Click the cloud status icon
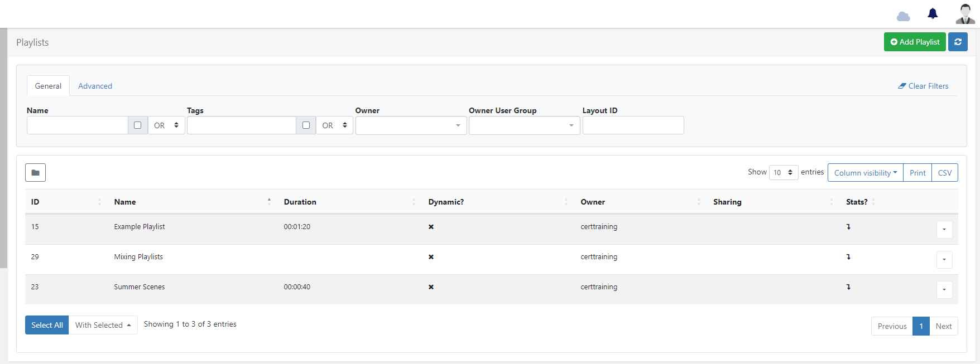Viewport: 980px width, 364px height. [x=903, y=16]
